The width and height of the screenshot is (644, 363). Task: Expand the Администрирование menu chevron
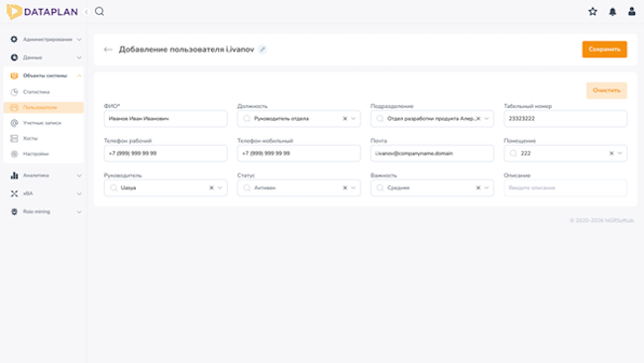point(79,40)
